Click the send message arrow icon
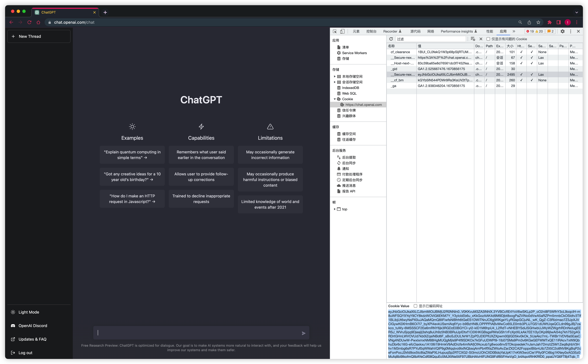Viewport: 588px width, 364px height. pyautogui.click(x=303, y=333)
